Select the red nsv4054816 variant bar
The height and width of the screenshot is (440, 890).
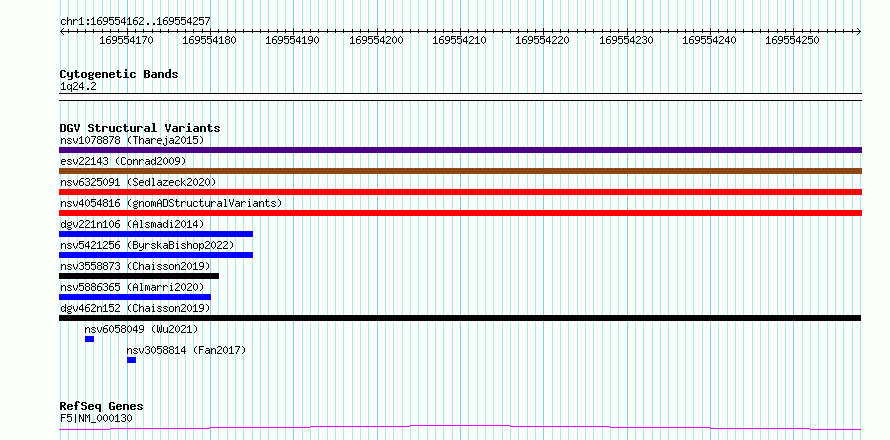460,213
